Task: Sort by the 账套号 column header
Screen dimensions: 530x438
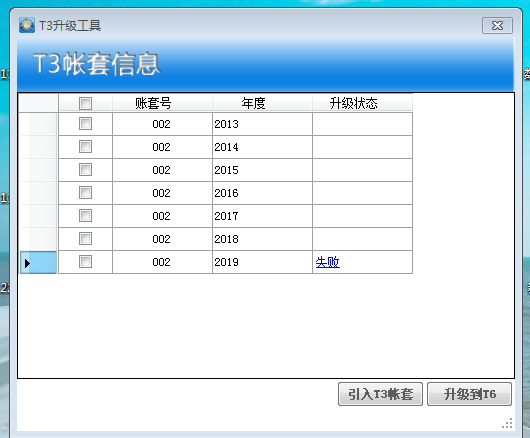Action: click(x=162, y=103)
